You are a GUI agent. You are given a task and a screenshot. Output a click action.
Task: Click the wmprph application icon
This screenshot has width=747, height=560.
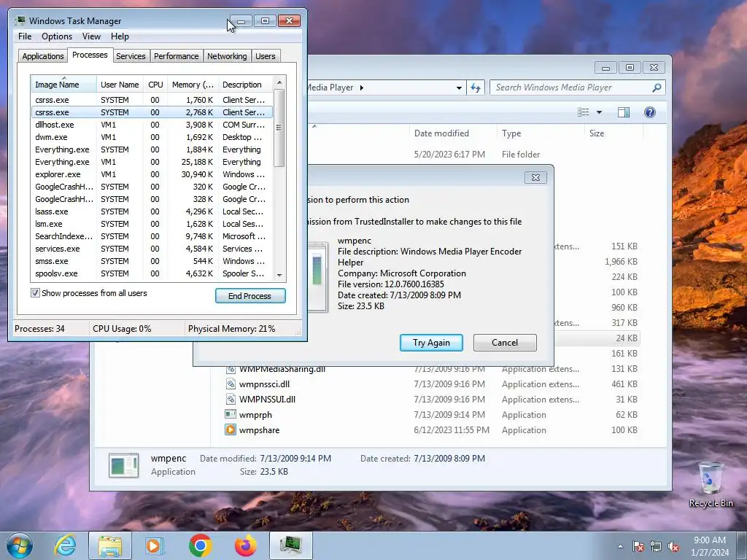(x=230, y=414)
